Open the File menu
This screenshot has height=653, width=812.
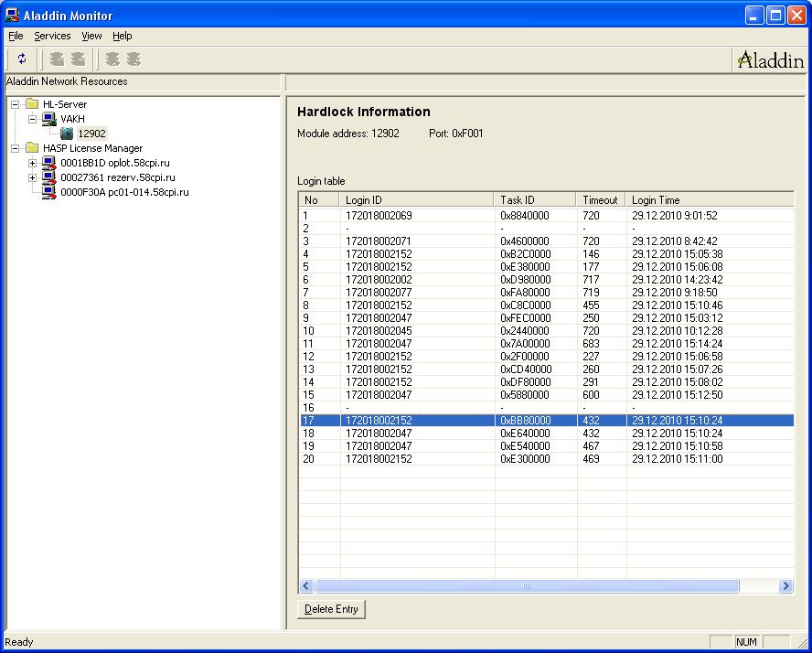(16, 36)
